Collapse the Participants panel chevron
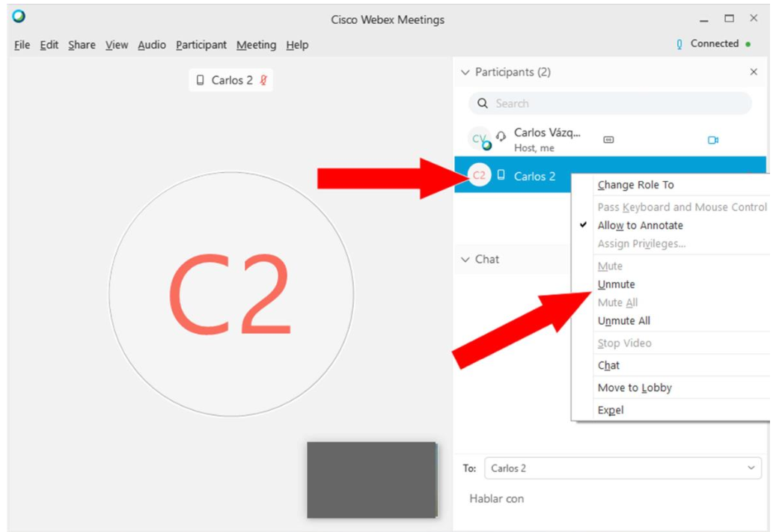779x532 pixels. [465, 73]
